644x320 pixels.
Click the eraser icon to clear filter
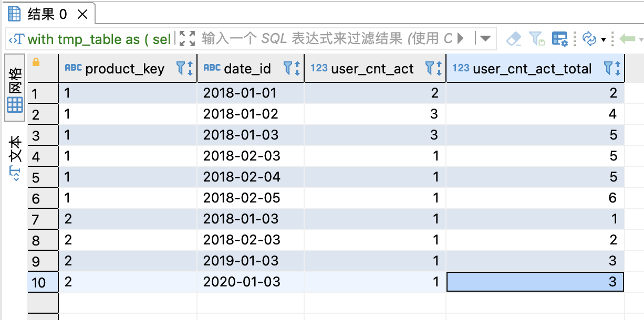point(514,39)
